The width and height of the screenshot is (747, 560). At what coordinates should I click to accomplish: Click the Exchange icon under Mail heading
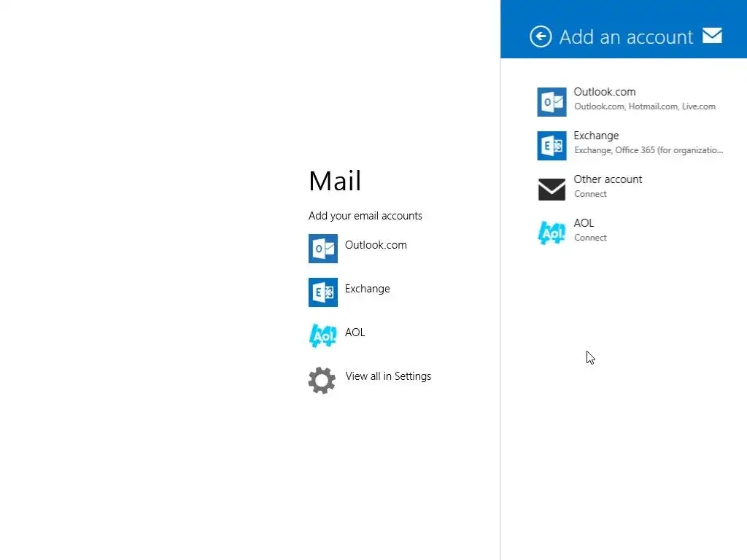click(x=323, y=292)
